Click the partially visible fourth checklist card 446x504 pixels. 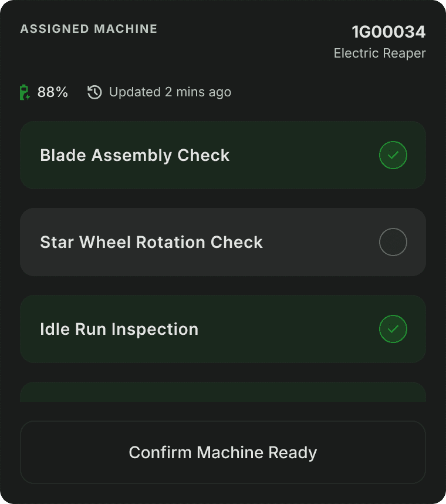pos(223,392)
